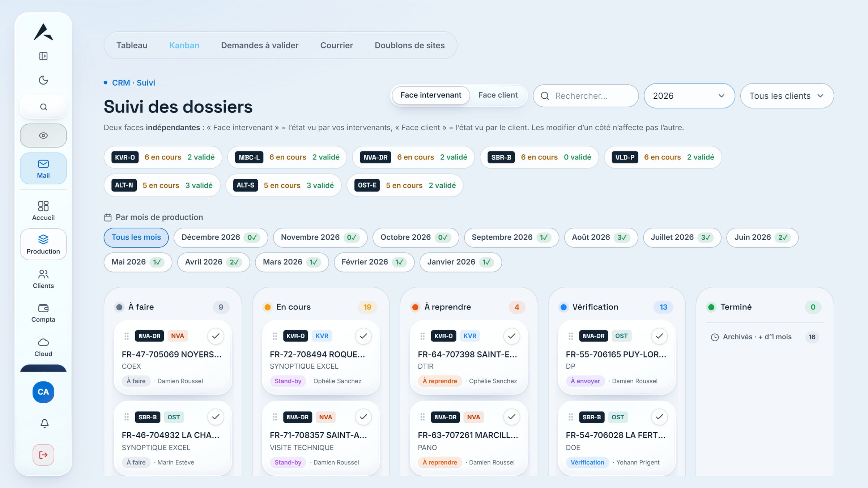
Task: Click the red logout icon
Action: pos(43,455)
